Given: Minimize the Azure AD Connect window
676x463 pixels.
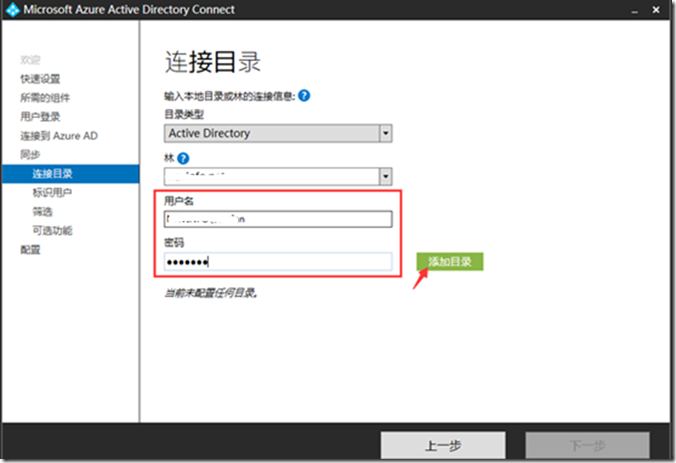Looking at the screenshot, I should [635, 10].
